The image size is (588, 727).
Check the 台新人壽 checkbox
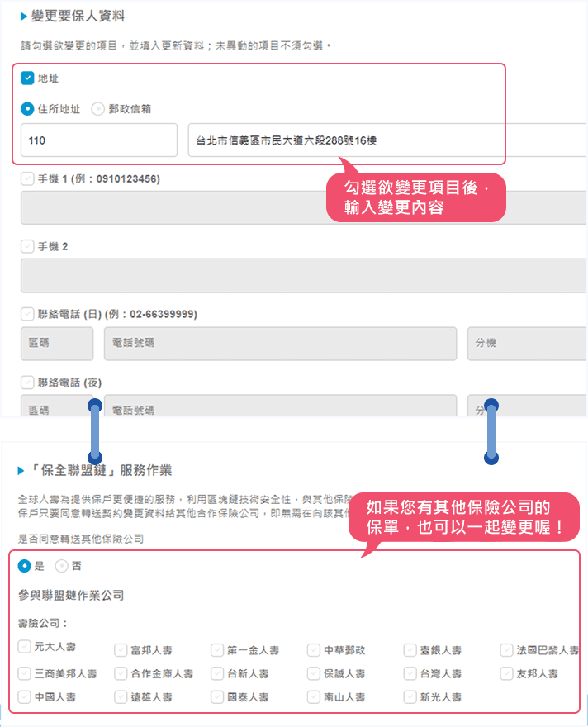pyautogui.click(x=217, y=673)
